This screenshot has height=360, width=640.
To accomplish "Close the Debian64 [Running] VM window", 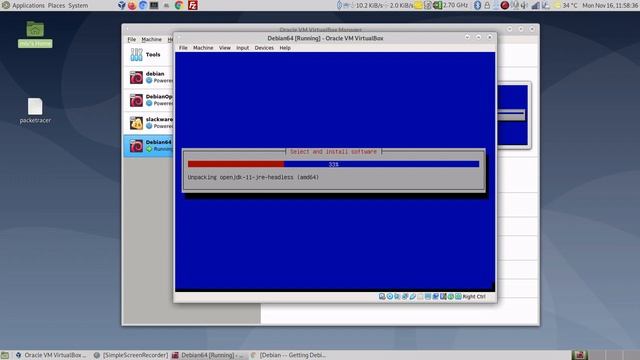I will [490, 37].
